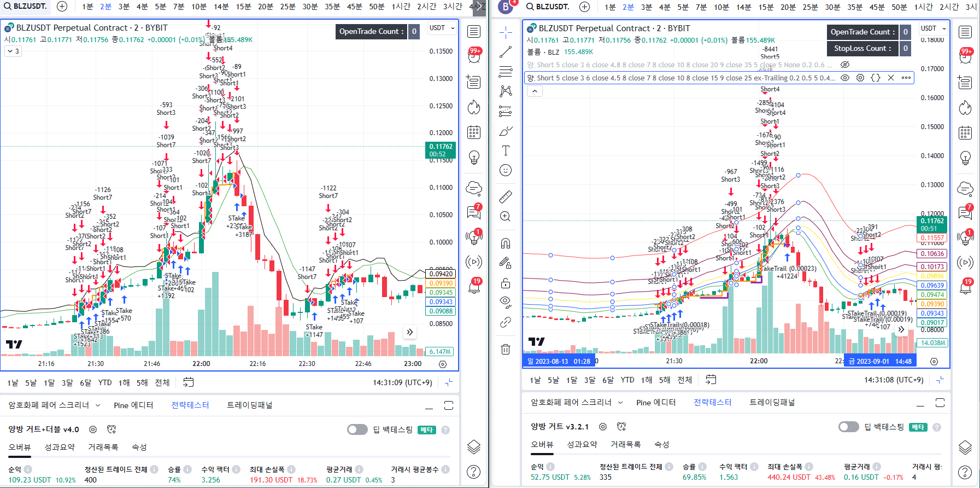980x488 pixels.
Task: Enable magnet mode in drawing toolbar
Action: [x=506, y=243]
